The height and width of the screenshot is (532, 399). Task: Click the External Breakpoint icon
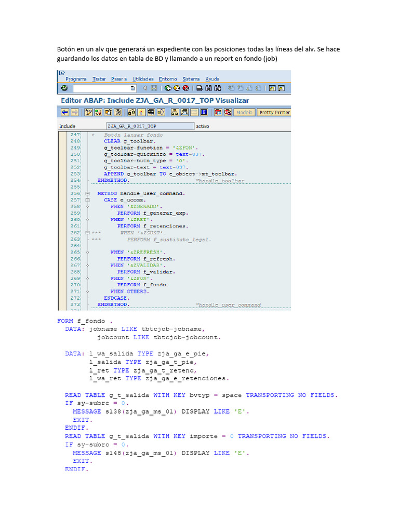coord(228,112)
